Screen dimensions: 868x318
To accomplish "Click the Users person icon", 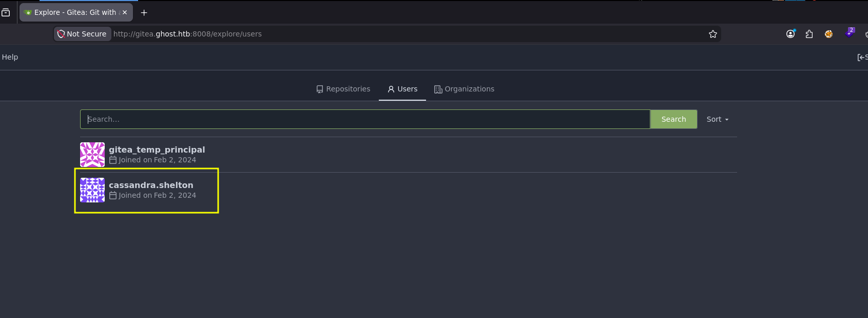I will (x=391, y=89).
